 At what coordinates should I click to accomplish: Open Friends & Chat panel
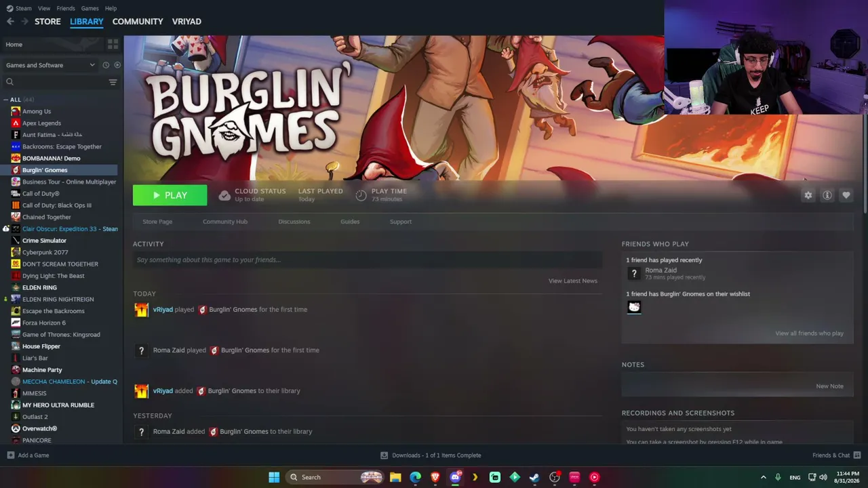pyautogui.click(x=836, y=455)
